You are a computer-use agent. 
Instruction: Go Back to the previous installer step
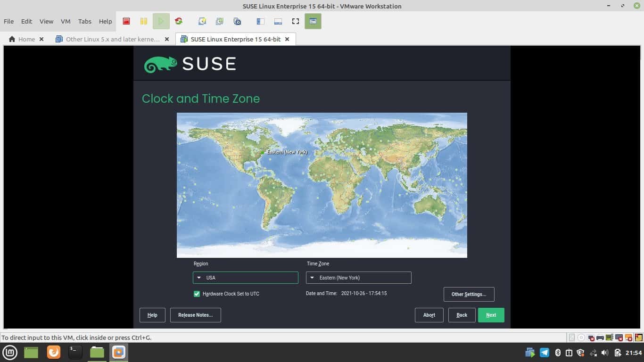tap(462, 315)
